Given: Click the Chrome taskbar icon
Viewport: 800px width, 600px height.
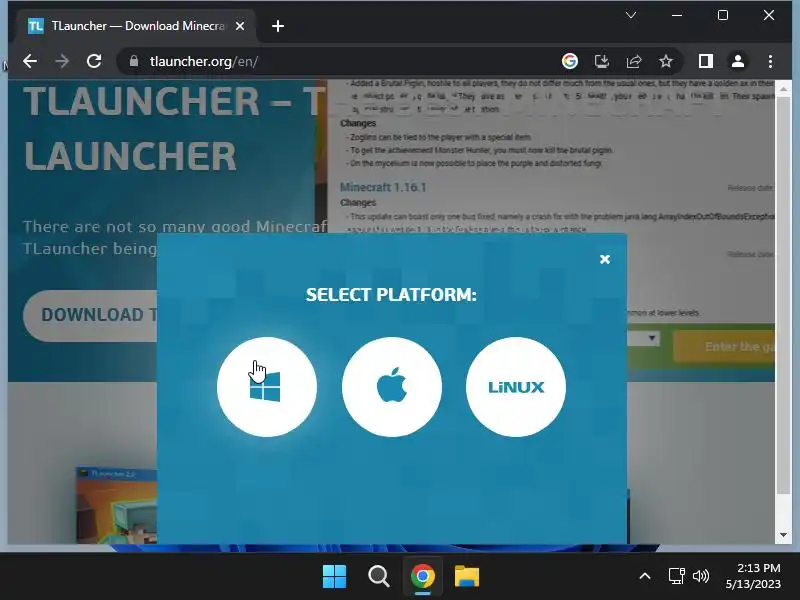Looking at the screenshot, I should pos(423,577).
